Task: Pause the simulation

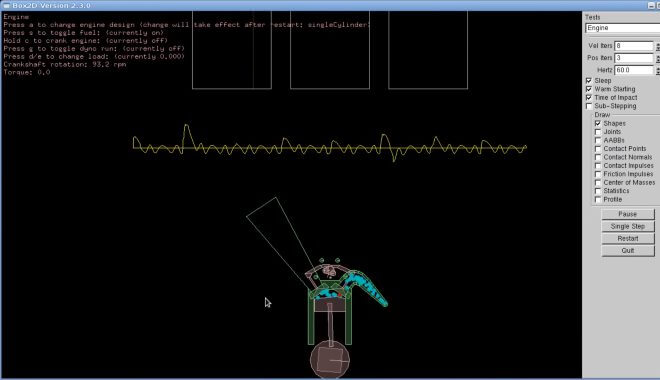Action: click(628, 214)
